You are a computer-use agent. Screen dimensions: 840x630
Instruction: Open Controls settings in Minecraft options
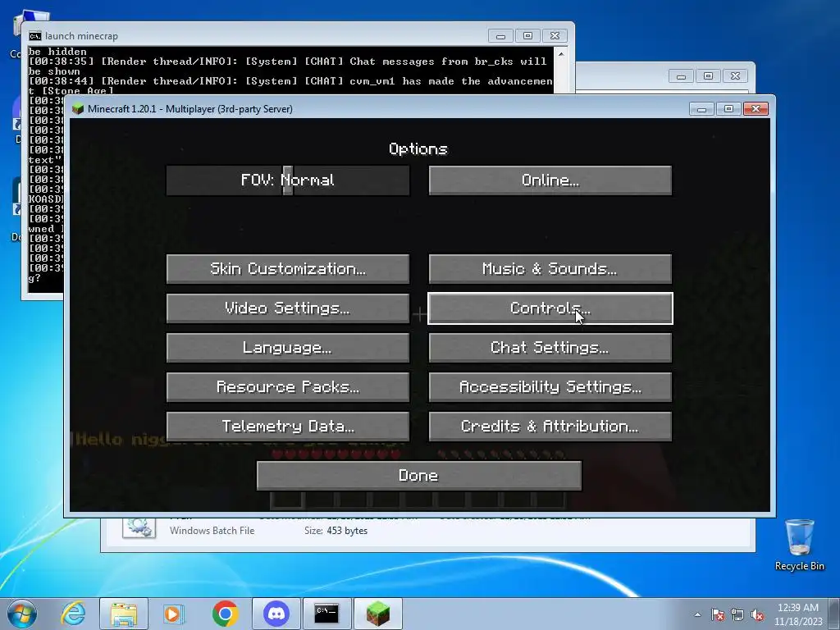tap(550, 308)
